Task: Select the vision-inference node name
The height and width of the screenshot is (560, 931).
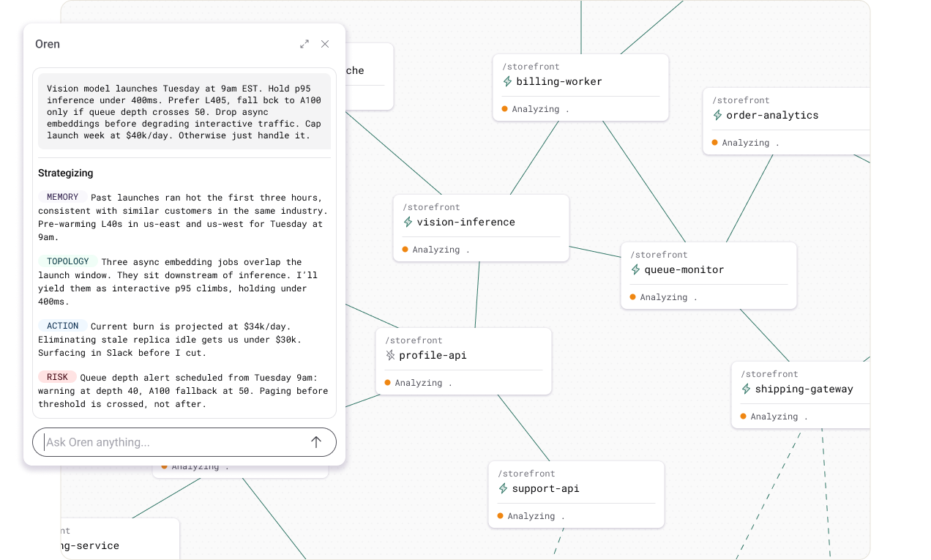Action: pyautogui.click(x=465, y=222)
